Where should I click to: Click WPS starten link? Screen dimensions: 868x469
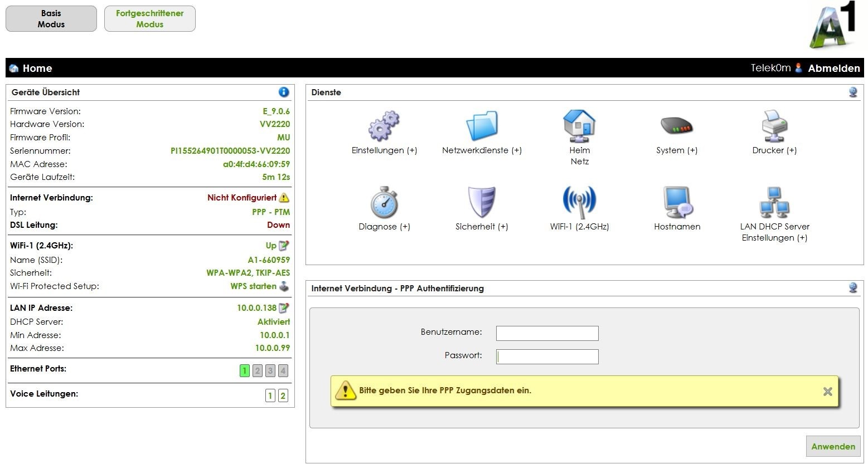coord(254,286)
